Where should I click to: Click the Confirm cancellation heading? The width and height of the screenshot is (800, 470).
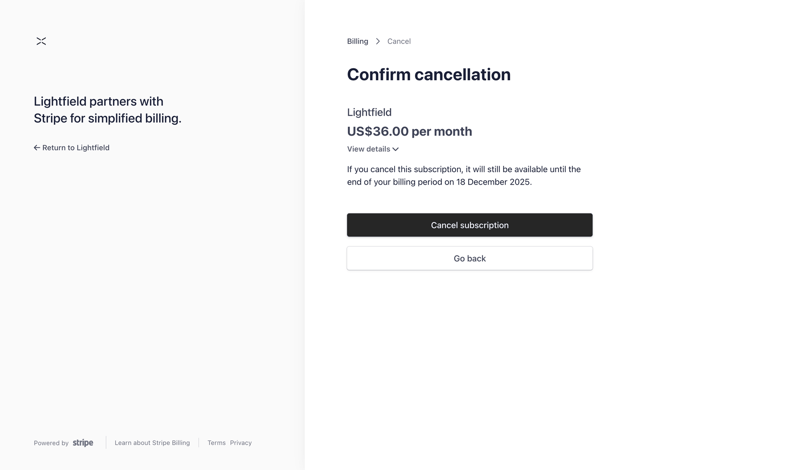pyautogui.click(x=428, y=75)
